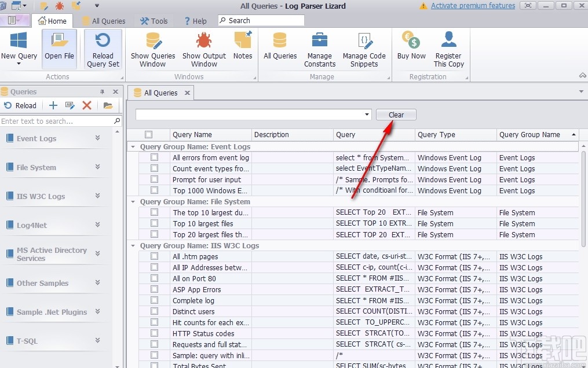Click the pencil note icon in title bar
The width and height of the screenshot is (588, 368).
(x=44, y=6)
